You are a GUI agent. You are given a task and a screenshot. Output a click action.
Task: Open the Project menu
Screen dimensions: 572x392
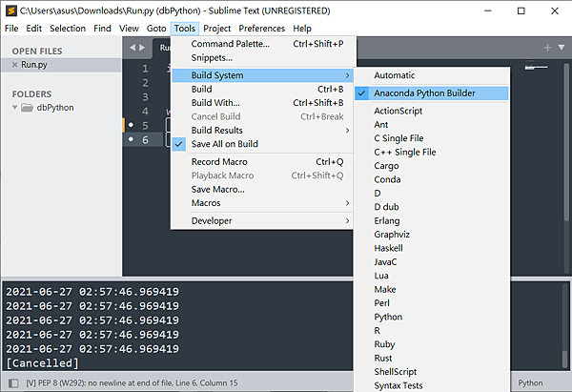point(217,29)
